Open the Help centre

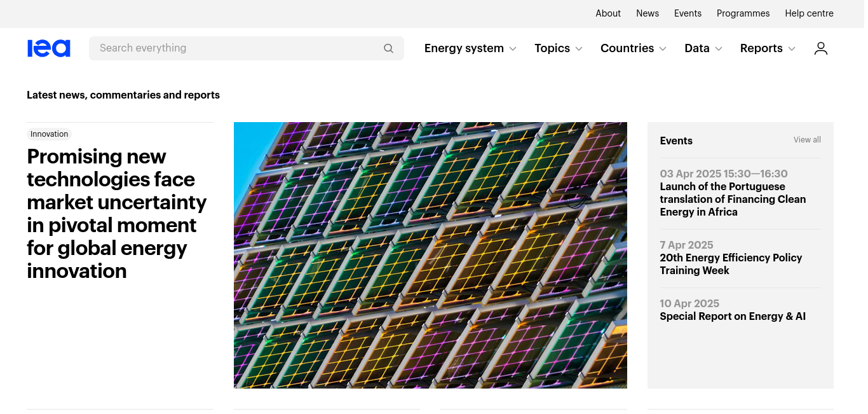pos(809,13)
